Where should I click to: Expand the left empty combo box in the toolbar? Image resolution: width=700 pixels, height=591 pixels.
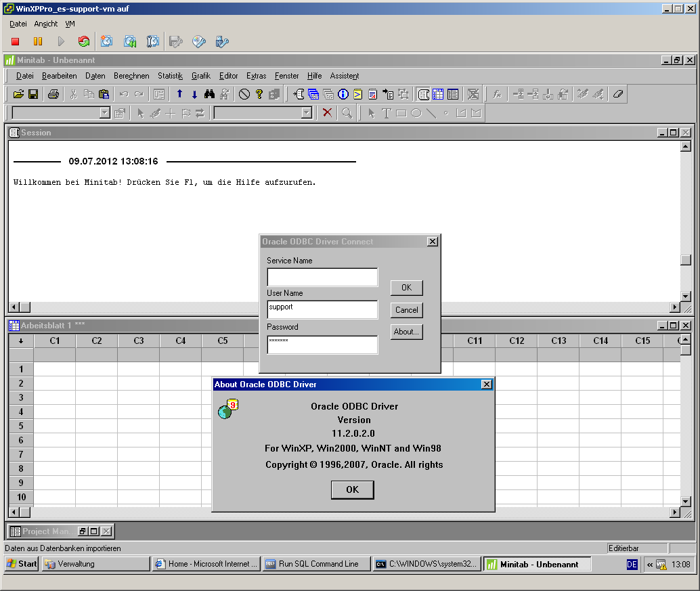point(105,113)
